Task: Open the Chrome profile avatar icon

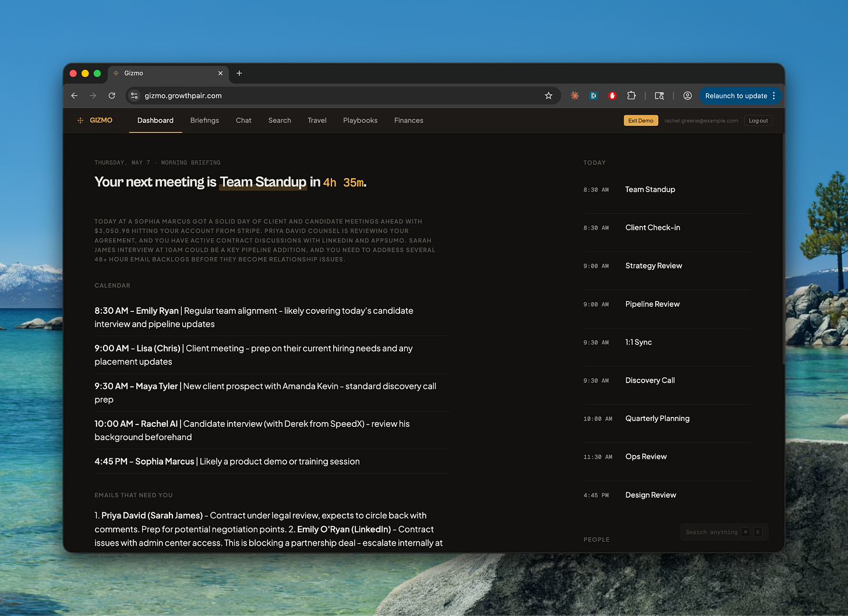Action: 687,95
